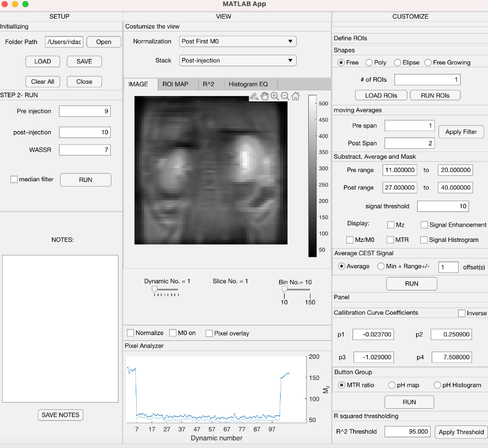Click the grayscale colorbar
This screenshot has height=448, width=488.
point(313,176)
